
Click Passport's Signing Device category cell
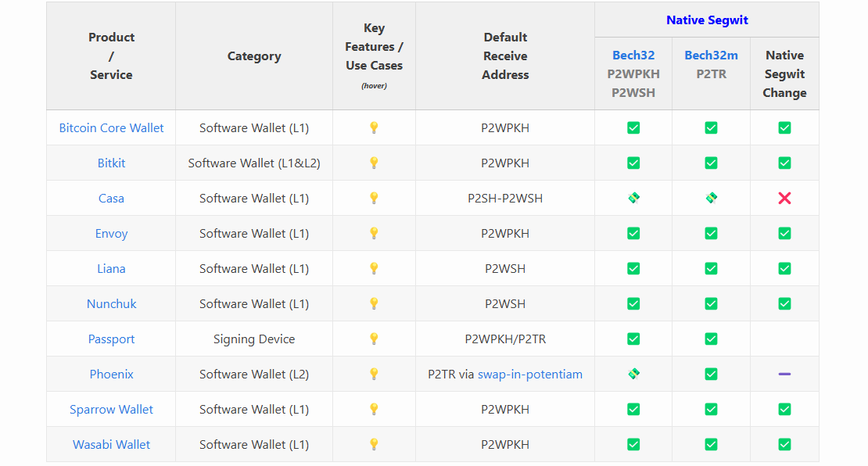(x=254, y=339)
